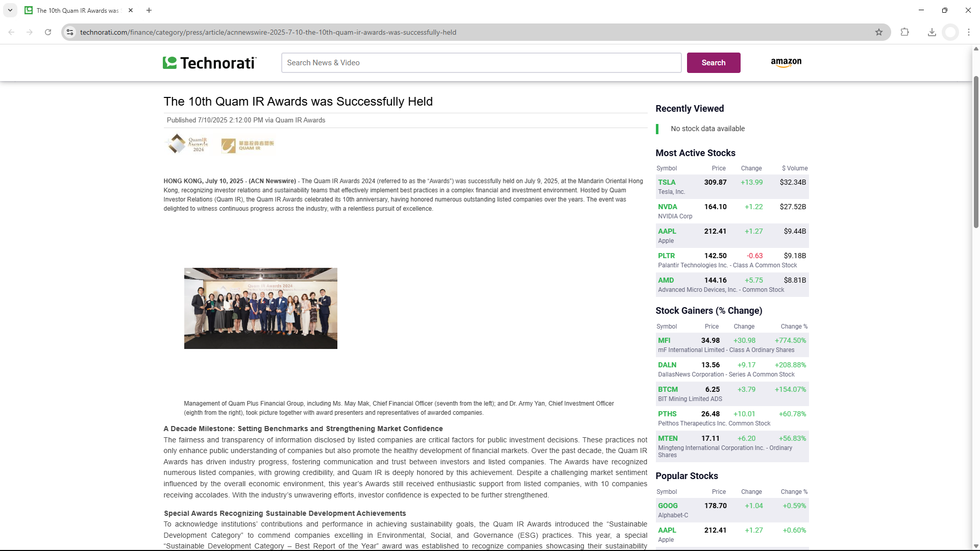980x551 pixels.
Task: Click 'A Decade Milestone' section heading
Action: [x=303, y=429]
